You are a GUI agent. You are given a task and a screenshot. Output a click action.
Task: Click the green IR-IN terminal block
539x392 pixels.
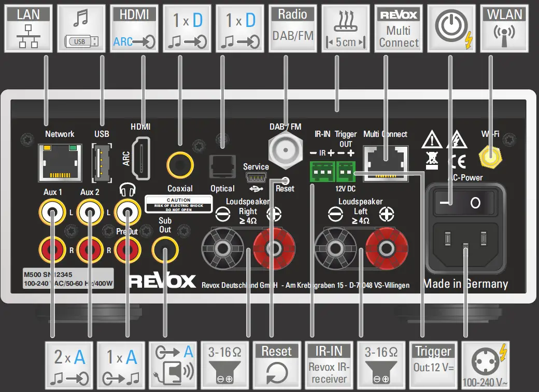pos(322,171)
